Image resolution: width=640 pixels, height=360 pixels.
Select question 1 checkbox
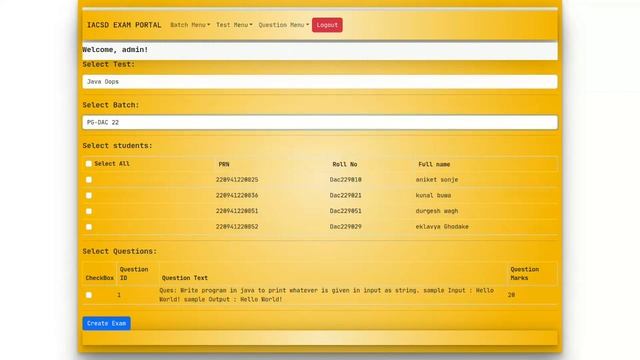(x=89, y=295)
